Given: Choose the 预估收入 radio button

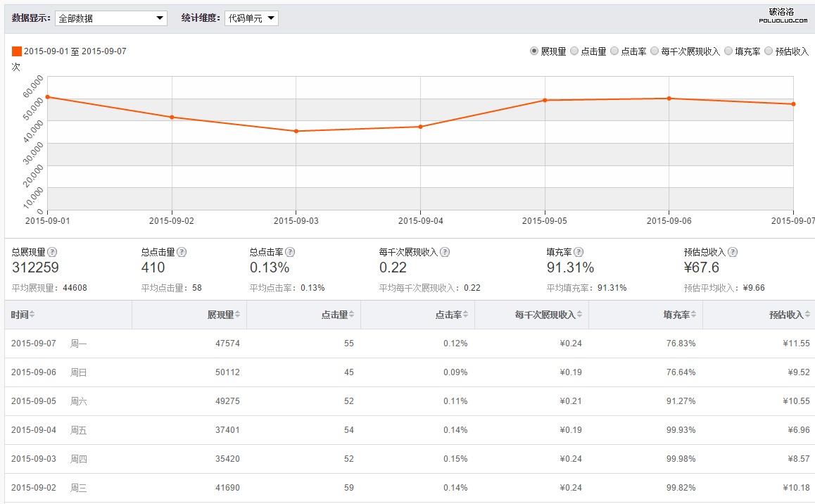Looking at the screenshot, I should (x=769, y=51).
